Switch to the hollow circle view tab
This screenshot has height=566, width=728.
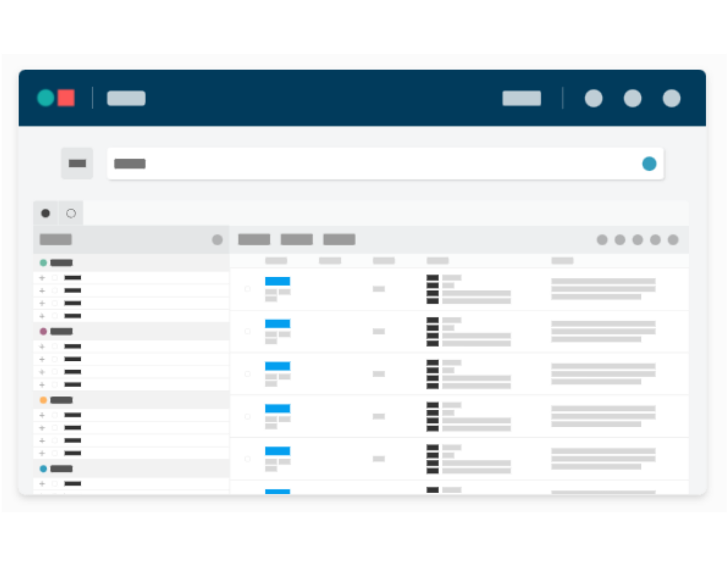coord(71,214)
